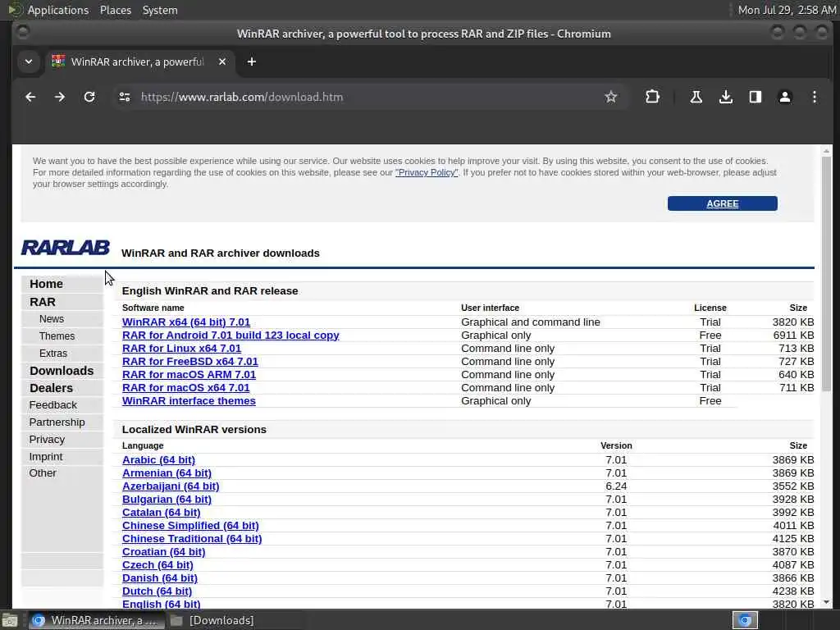The height and width of the screenshot is (630, 840).
Task: View site information icon in address bar
Action: pyautogui.click(x=125, y=97)
